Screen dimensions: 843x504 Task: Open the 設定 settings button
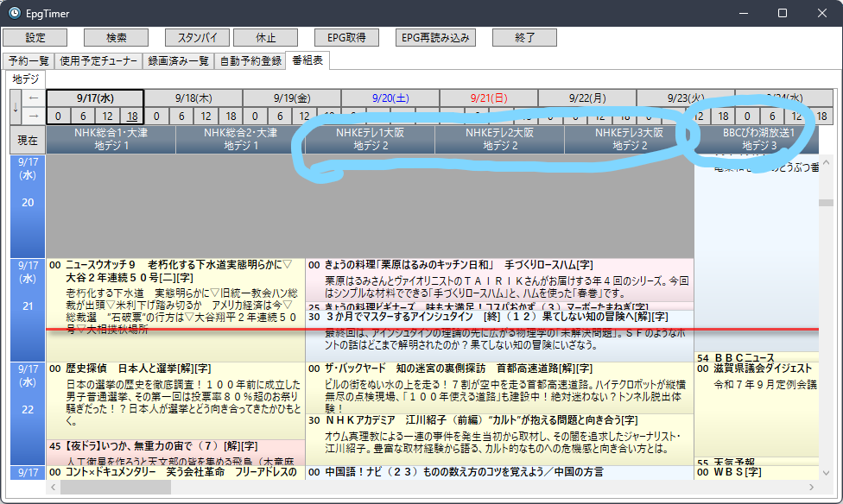coord(35,38)
